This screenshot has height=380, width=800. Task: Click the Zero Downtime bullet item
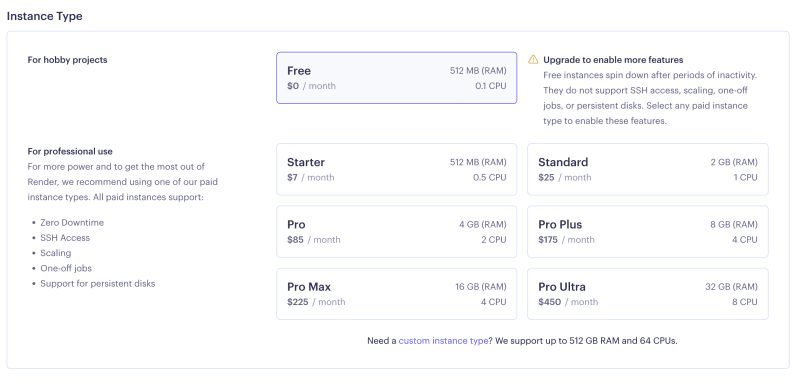click(72, 222)
